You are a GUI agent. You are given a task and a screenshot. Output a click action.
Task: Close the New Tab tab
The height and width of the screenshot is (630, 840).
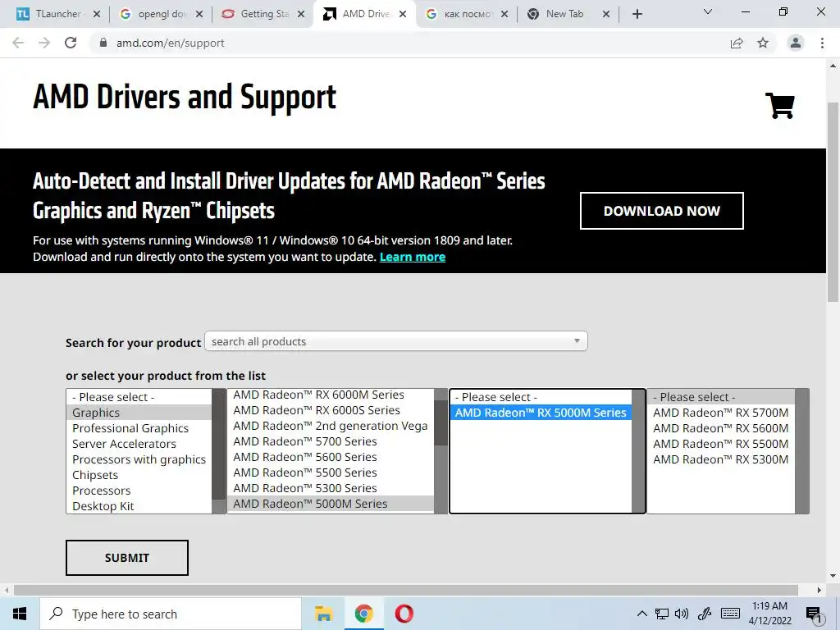[x=606, y=14]
